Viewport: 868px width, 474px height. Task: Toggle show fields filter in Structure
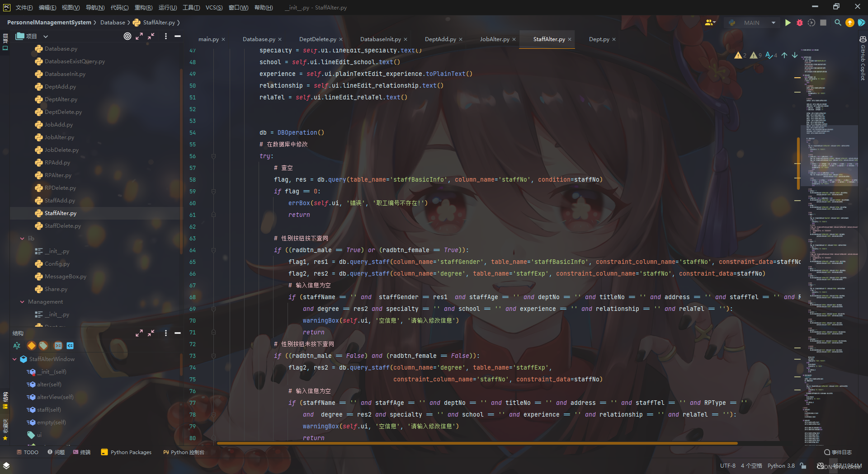click(x=43, y=346)
